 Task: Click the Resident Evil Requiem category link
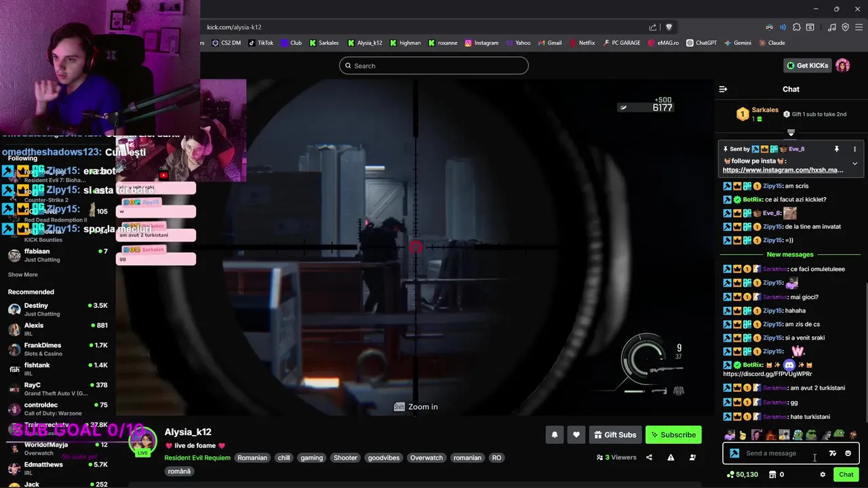tap(197, 457)
